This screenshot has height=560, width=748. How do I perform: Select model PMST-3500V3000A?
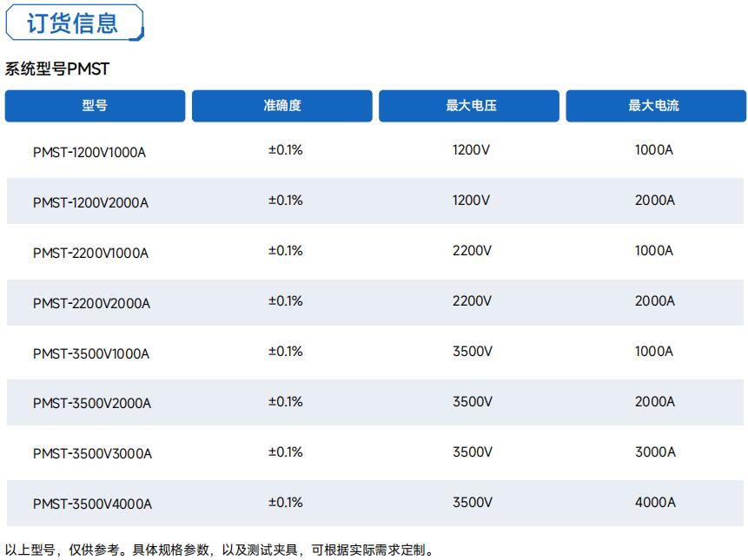coord(92,454)
